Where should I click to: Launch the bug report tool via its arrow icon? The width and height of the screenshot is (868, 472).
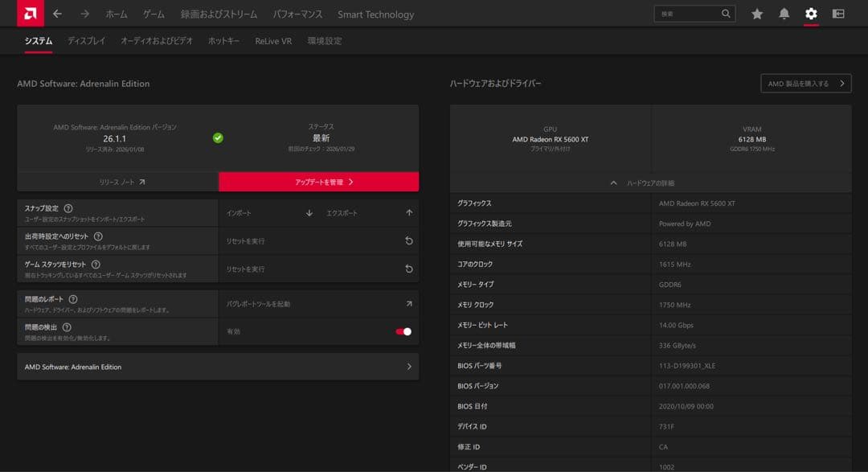tap(408, 304)
